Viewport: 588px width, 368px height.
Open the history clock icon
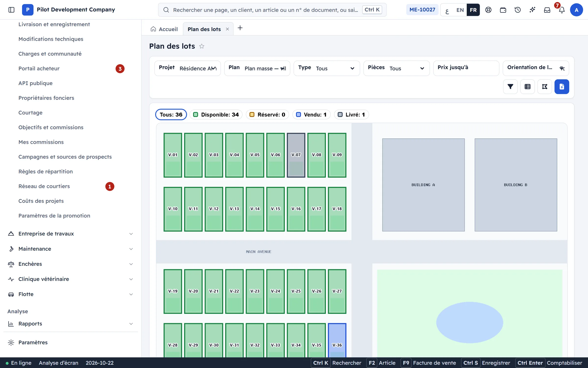pyautogui.click(x=518, y=10)
